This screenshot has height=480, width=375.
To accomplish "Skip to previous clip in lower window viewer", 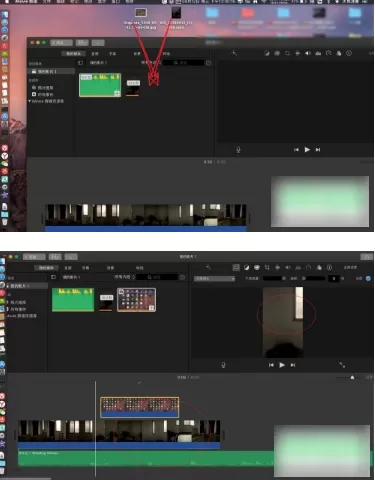I will pyautogui.click(x=271, y=365).
